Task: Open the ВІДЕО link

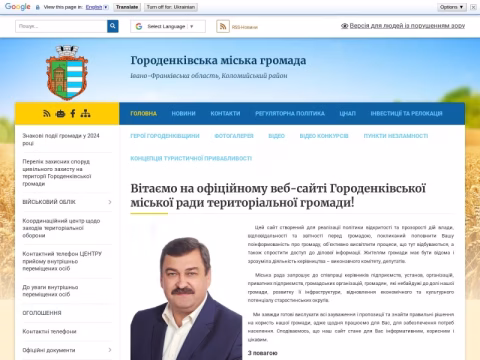Action: pos(277,136)
